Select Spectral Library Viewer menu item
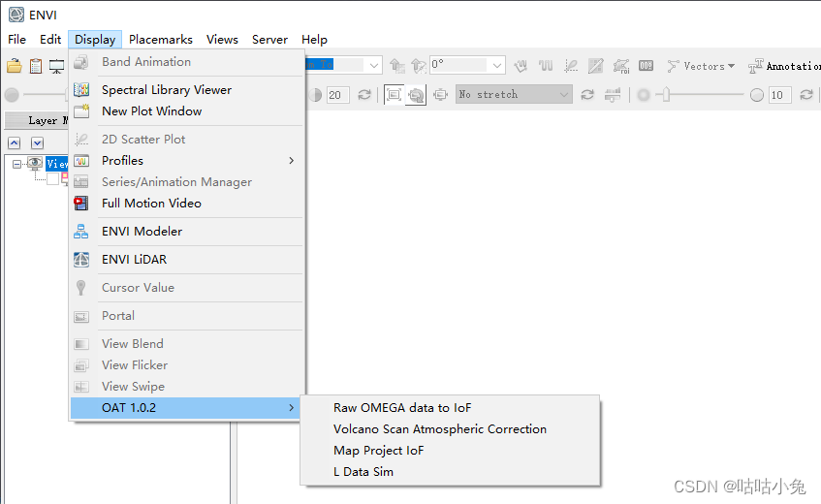Screen dimensions: 821x504 tap(187, 90)
